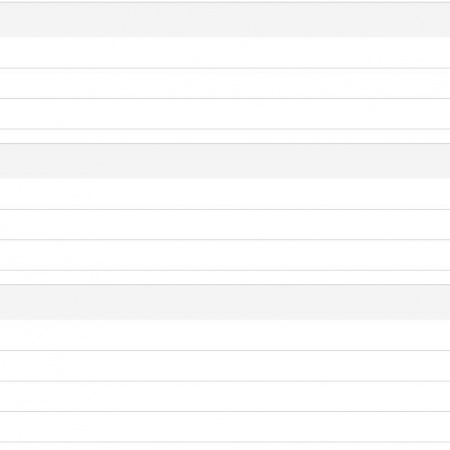
Task: Click third white row under top gray band
Action: [225, 114]
